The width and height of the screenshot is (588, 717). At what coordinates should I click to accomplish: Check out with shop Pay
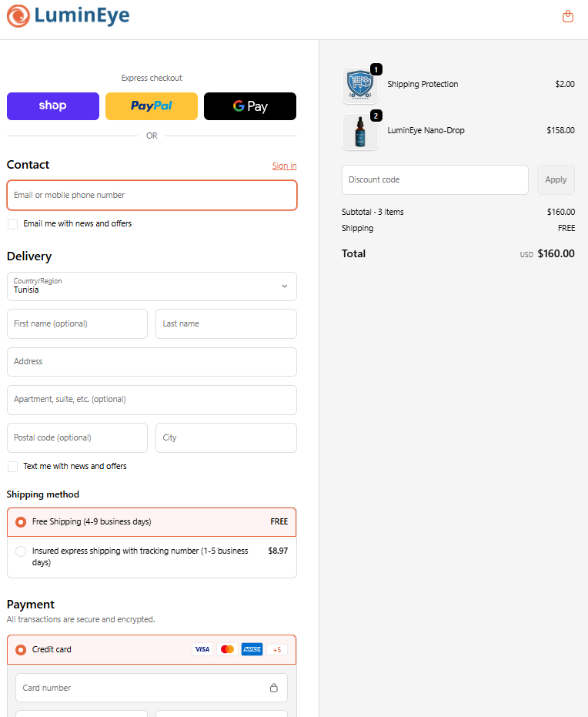point(52,106)
